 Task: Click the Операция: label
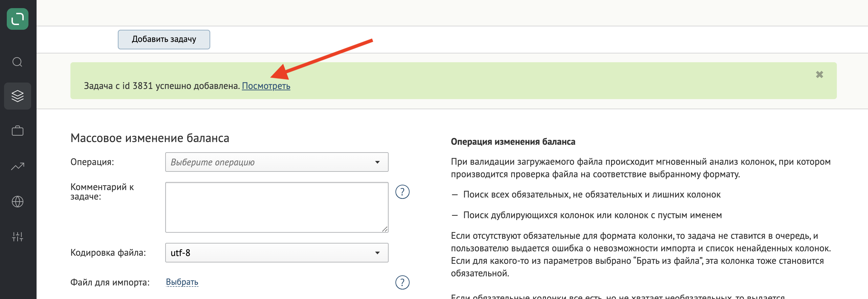92,162
